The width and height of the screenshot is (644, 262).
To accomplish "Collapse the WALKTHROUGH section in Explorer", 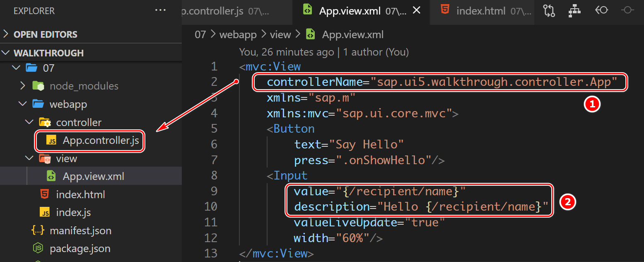I will point(6,53).
